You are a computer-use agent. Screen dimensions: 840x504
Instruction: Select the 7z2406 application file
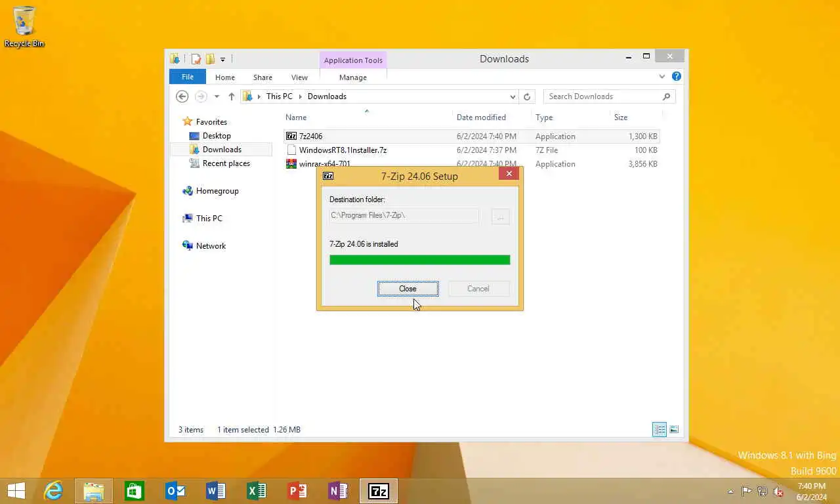[472, 136]
